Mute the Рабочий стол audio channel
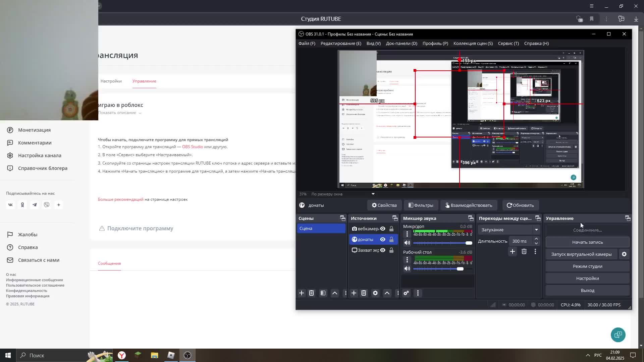 [407, 268]
